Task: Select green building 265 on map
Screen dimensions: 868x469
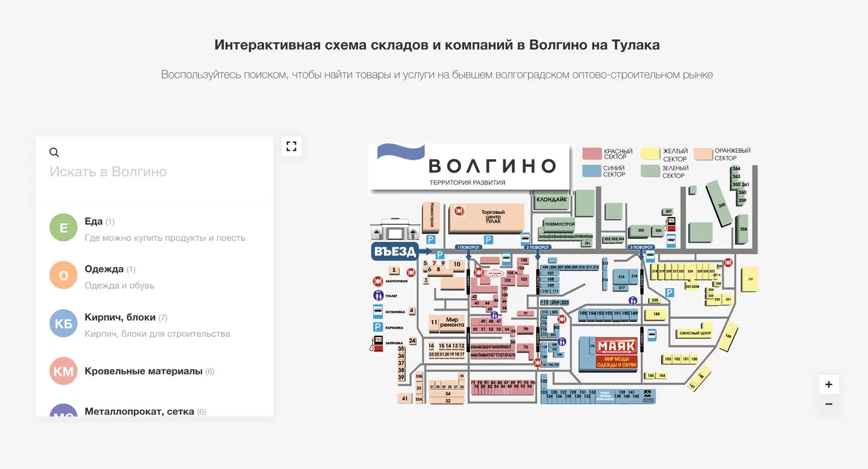Action: pyautogui.click(x=719, y=203)
